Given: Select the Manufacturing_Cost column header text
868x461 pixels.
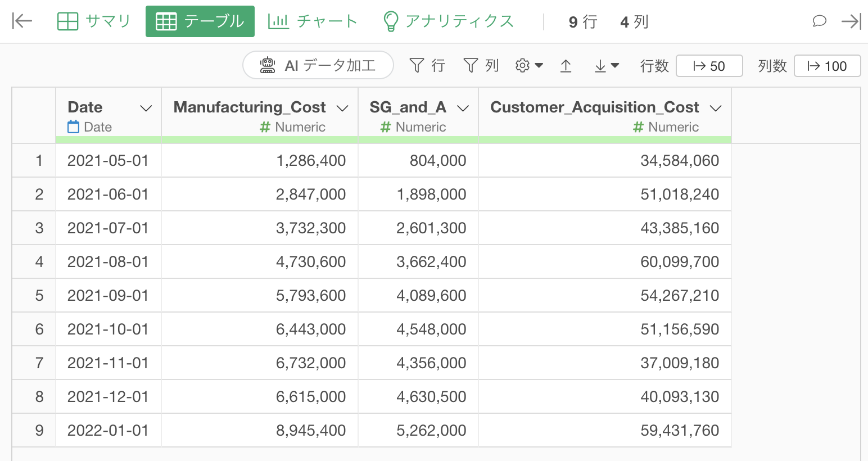Looking at the screenshot, I should [250, 107].
